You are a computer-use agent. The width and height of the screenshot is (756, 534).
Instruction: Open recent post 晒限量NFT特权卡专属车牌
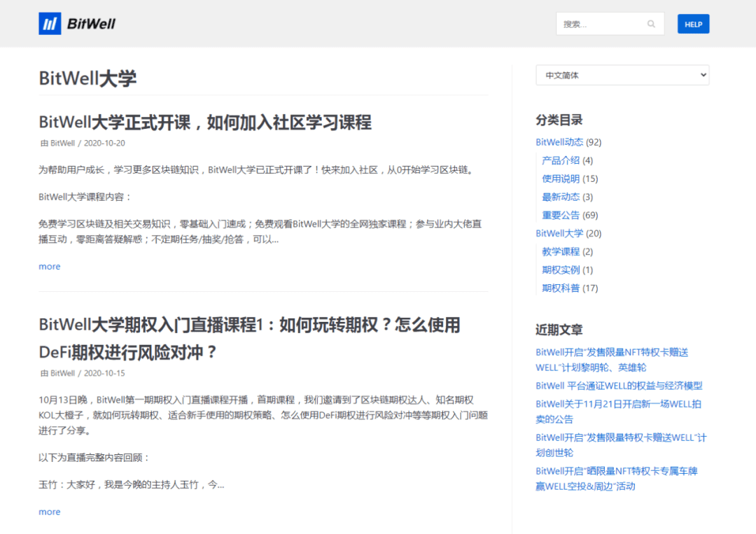point(617,479)
